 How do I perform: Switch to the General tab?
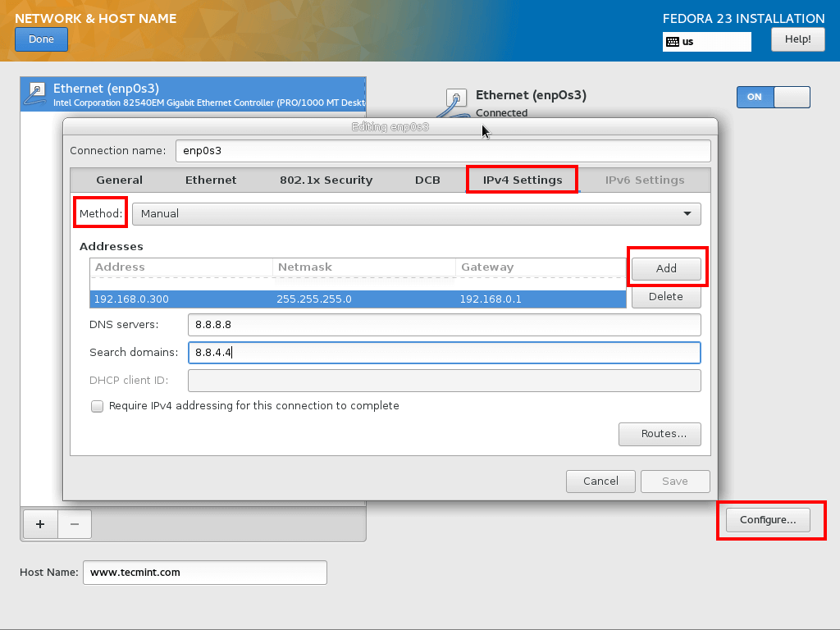pyautogui.click(x=119, y=180)
